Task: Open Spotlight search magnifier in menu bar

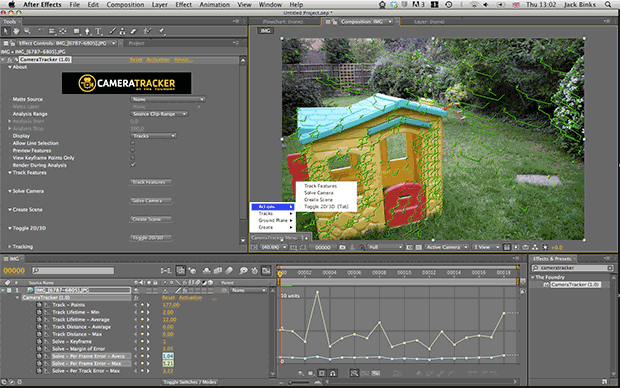Action: point(608,4)
